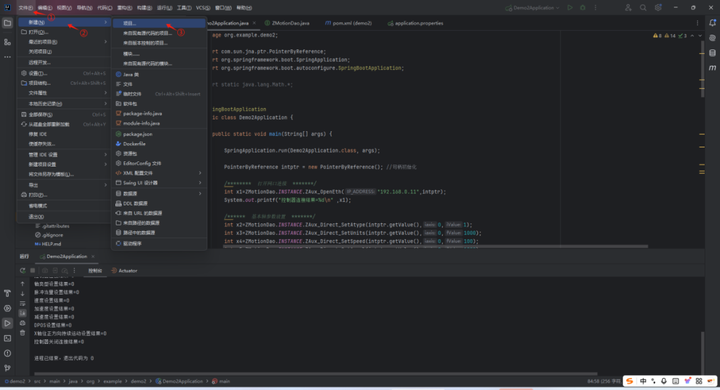Image resolution: width=720 pixels, height=390 pixels.
Task: Rerun Demo2Application in the Run panel
Action: click(x=22, y=271)
